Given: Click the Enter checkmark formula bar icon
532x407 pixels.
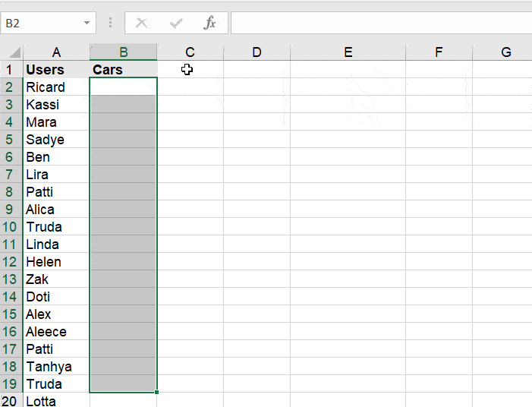Looking at the screenshot, I should 176,23.
